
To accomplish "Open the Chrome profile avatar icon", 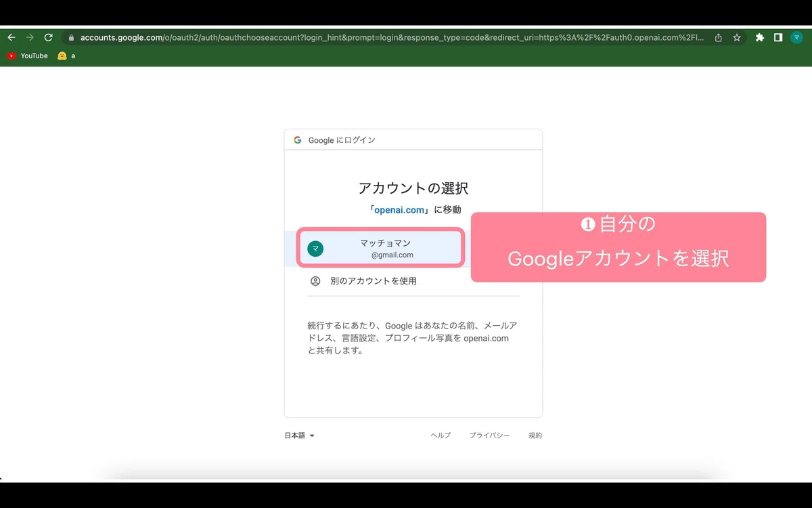I will click(797, 38).
